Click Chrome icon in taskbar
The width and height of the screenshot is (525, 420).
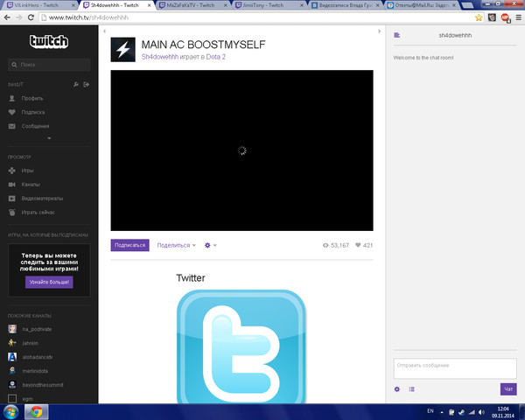point(36,411)
